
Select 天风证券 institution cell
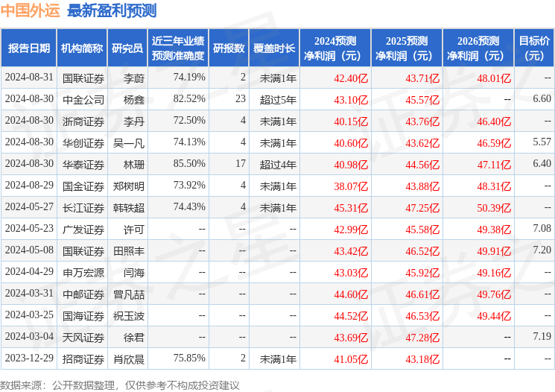click(83, 337)
